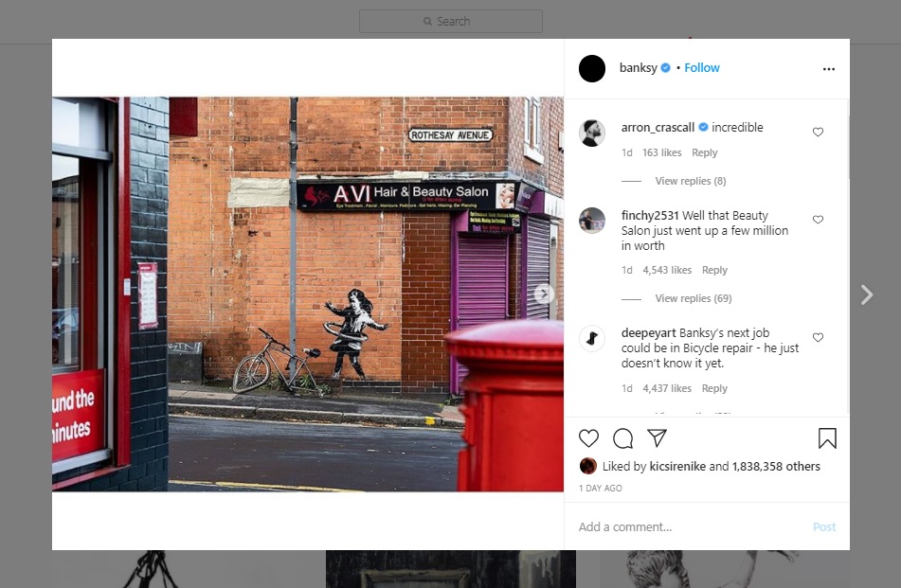Expand View replies (69)
Image resolution: width=901 pixels, height=588 pixels.
693,298
